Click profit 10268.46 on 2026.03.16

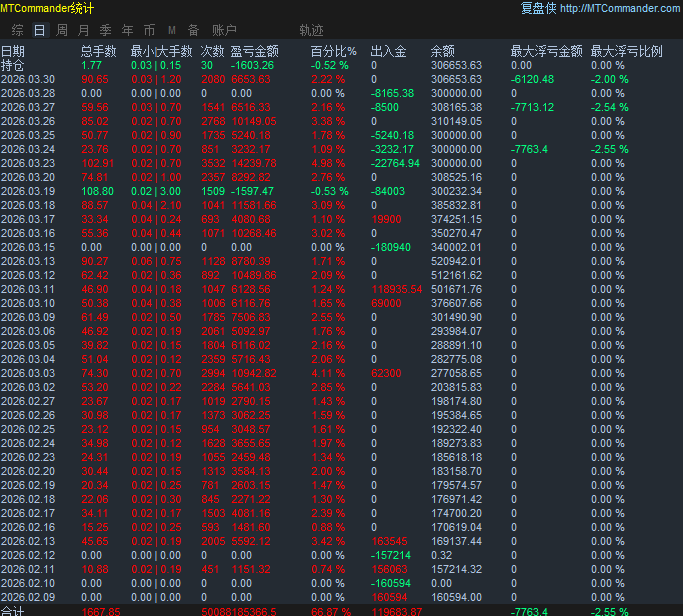coord(254,233)
